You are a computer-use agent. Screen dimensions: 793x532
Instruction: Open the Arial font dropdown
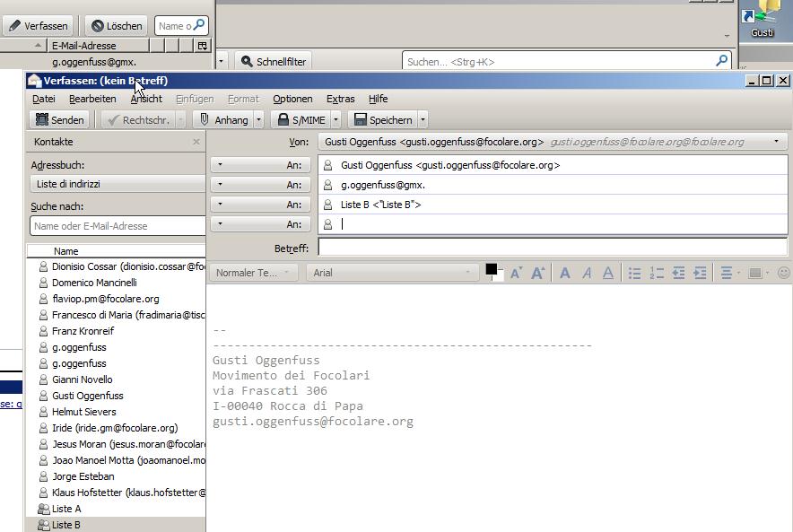click(x=392, y=273)
